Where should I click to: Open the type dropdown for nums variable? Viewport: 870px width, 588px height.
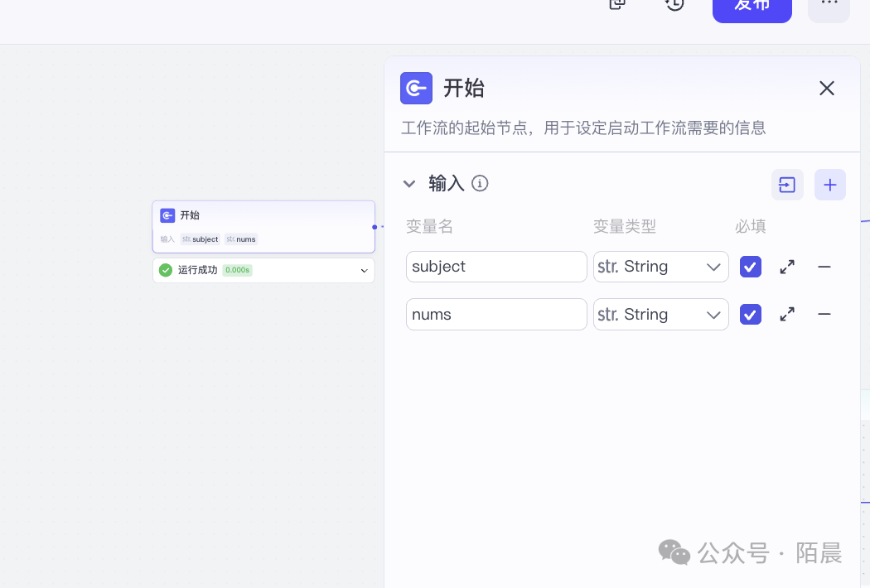tap(660, 315)
